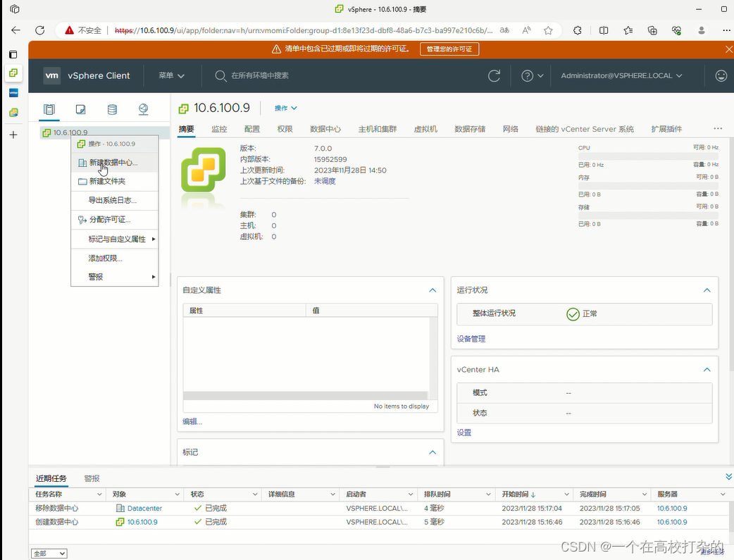Open browser profile avatar icon
This screenshot has width=734, height=560.
click(701, 30)
